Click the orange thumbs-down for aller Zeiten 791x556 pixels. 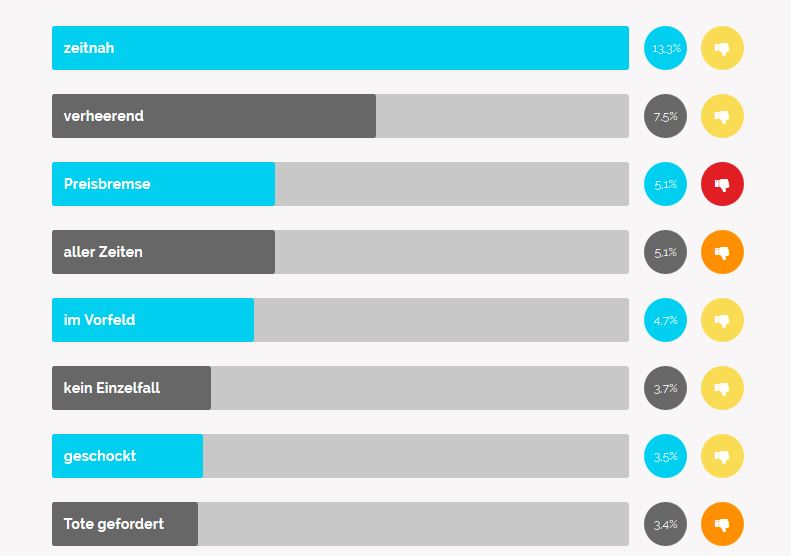click(722, 252)
